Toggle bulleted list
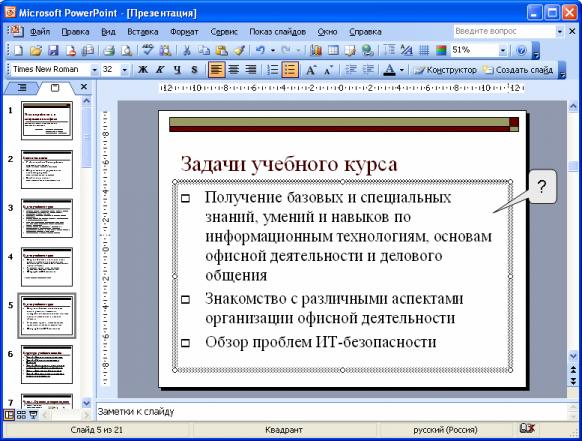Viewport: 582px width, 441px height. click(x=290, y=69)
